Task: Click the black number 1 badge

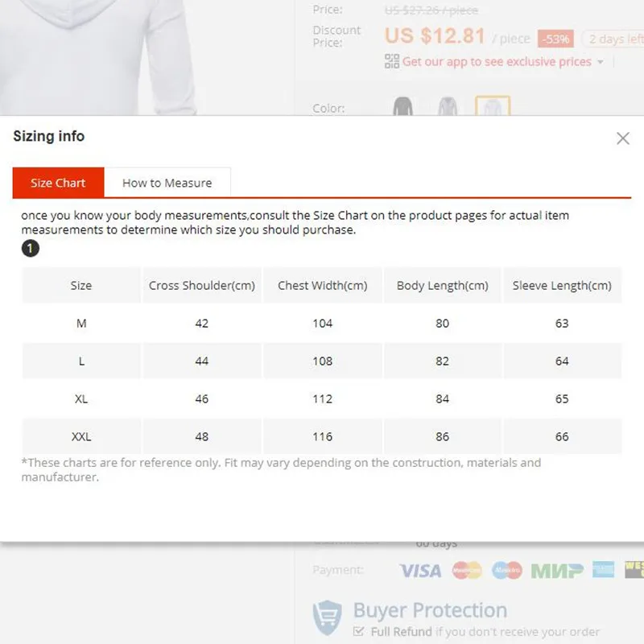Action: tap(30, 249)
